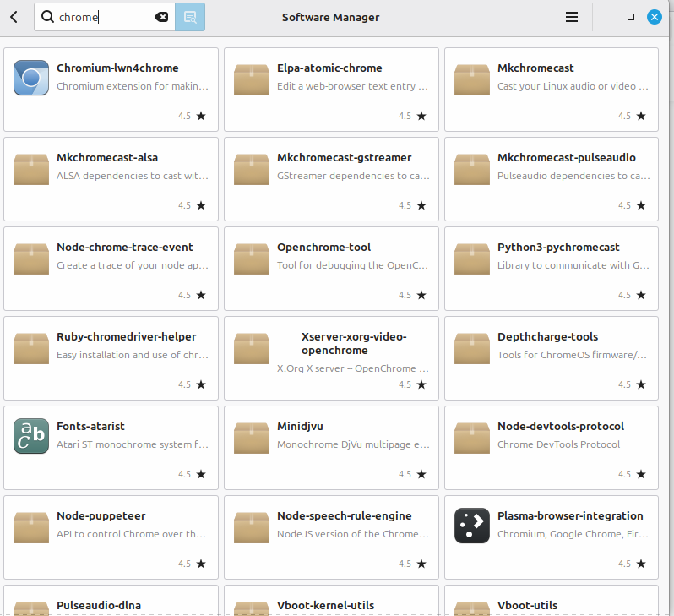This screenshot has height=616, width=674.
Task: Open the hamburger menu
Action: 572,17
